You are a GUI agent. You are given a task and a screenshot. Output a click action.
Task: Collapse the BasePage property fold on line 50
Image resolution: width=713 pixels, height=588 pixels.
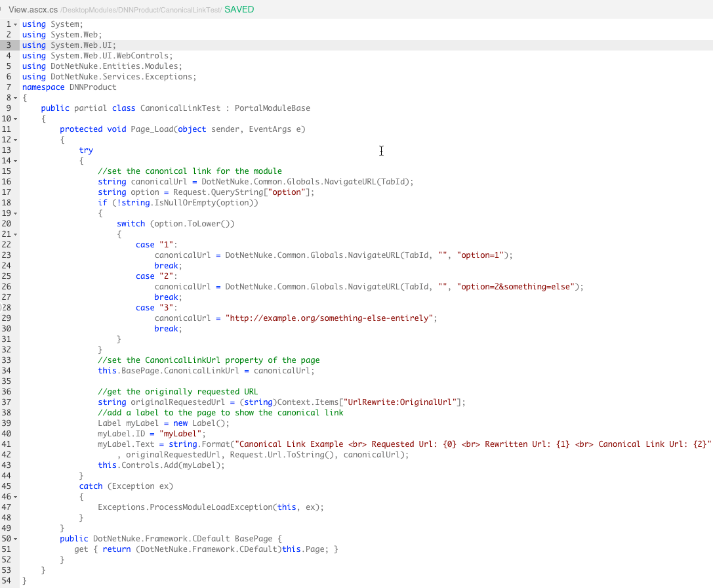tap(16, 539)
